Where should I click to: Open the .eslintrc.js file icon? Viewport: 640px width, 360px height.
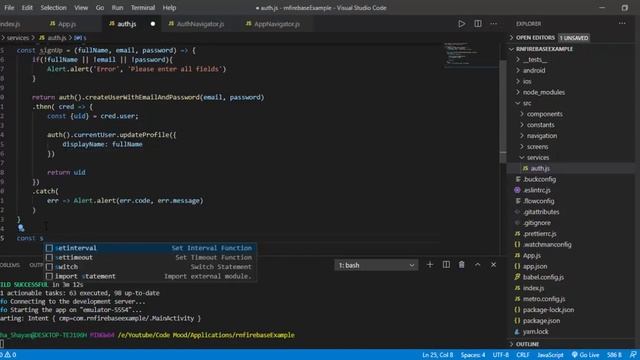pyautogui.click(x=517, y=190)
